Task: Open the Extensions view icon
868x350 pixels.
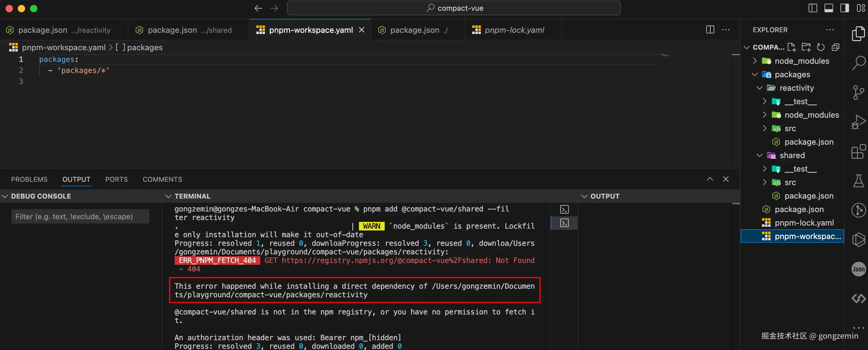Action: point(858,151)
